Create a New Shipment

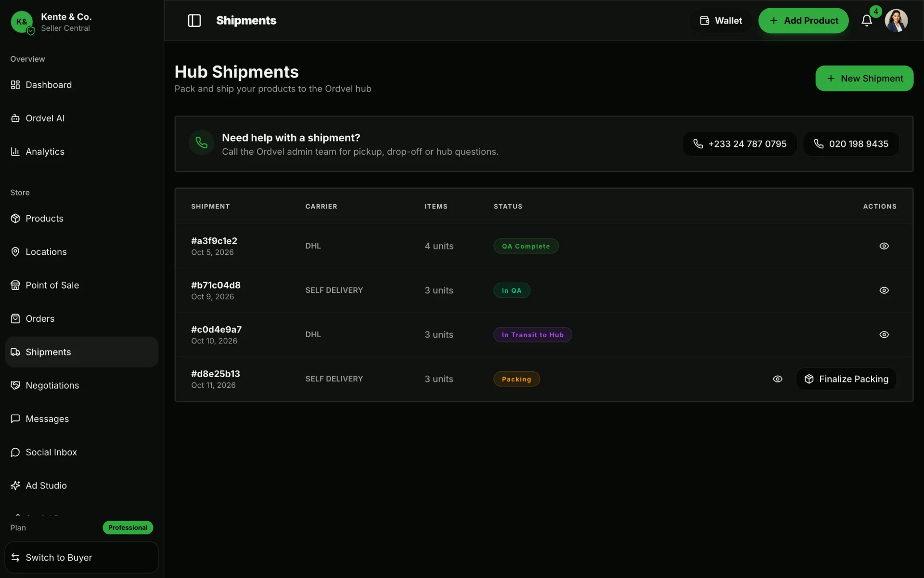tap(864, 79)
